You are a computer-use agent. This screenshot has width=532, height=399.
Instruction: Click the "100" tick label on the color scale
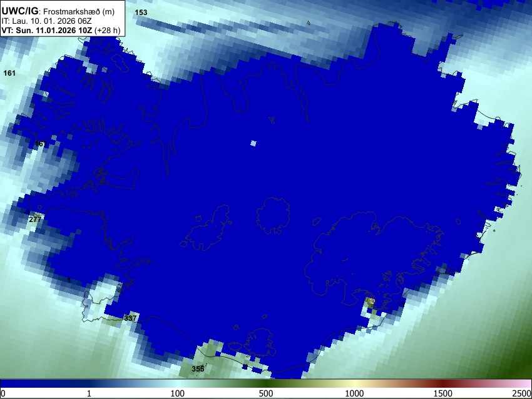point(178,393)
